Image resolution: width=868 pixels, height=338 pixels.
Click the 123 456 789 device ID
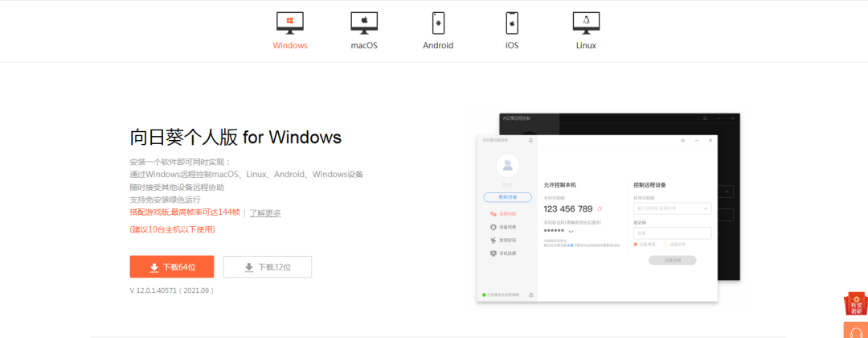point(568,209)
